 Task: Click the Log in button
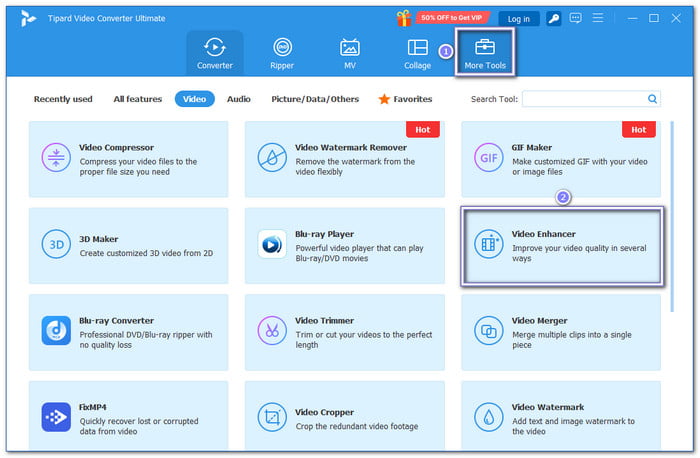pyautogui.click(x=518, y=19)
